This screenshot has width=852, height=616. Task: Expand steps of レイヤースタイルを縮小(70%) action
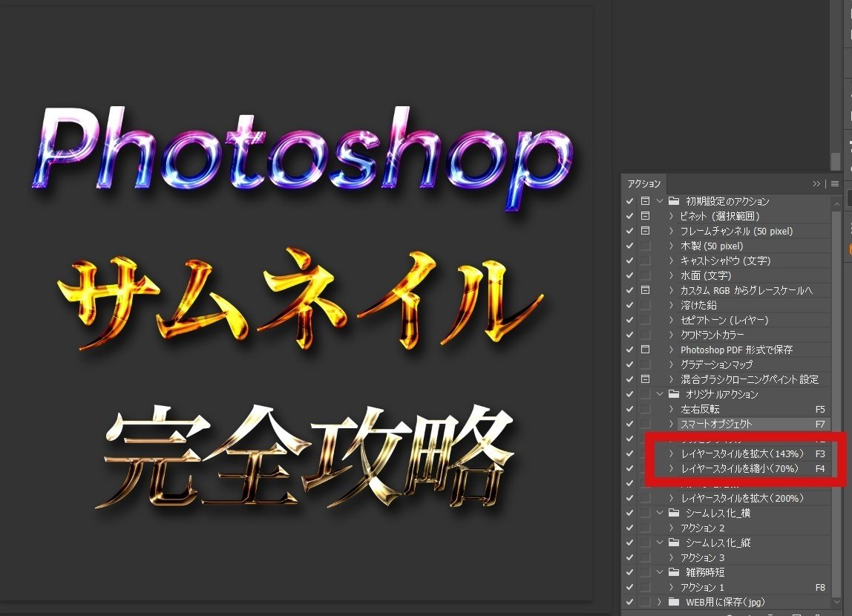pos(671,468)
